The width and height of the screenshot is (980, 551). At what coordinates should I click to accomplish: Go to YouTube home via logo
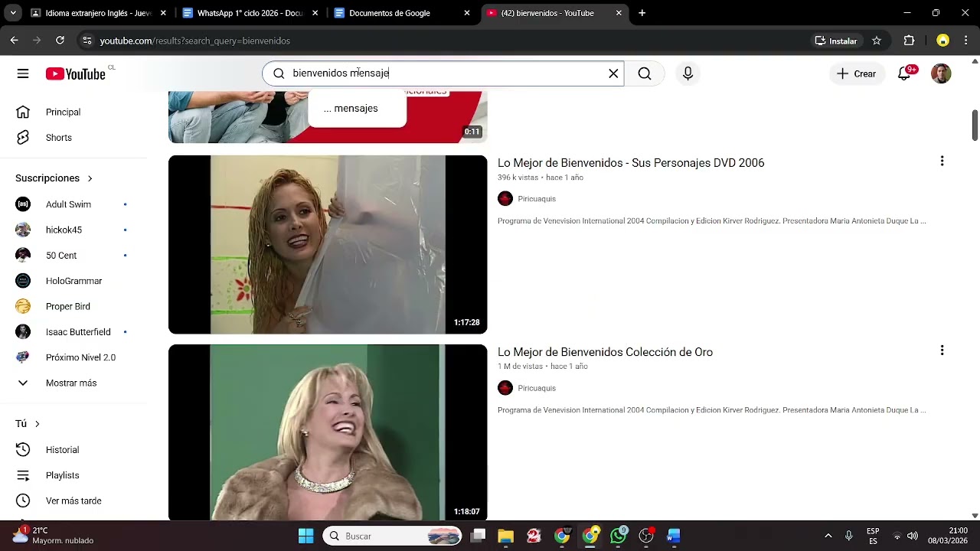coord(75,73)
